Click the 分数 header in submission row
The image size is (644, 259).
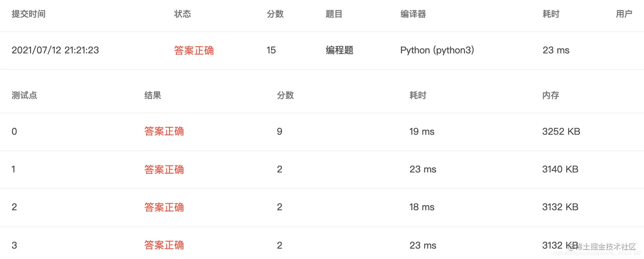(x=275, y=14)
